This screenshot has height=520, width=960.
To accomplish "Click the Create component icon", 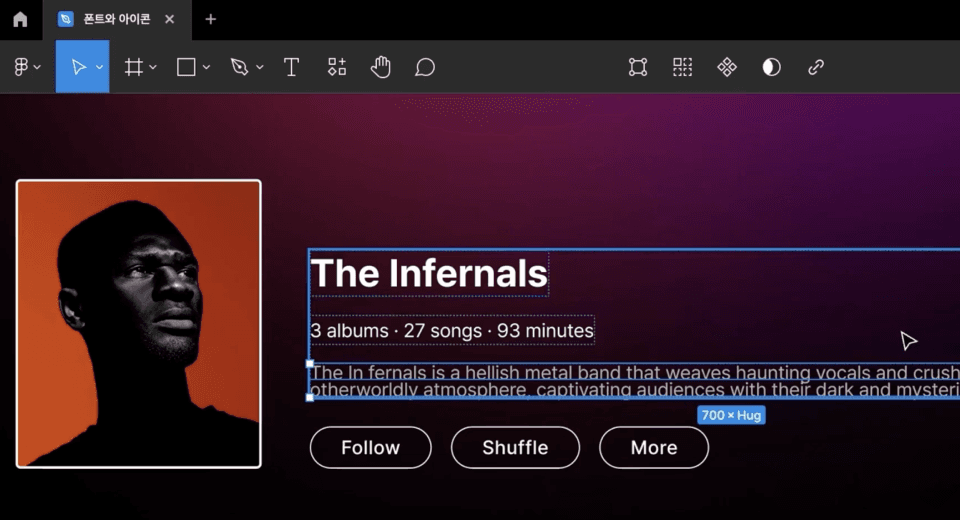I will point(727,67).
